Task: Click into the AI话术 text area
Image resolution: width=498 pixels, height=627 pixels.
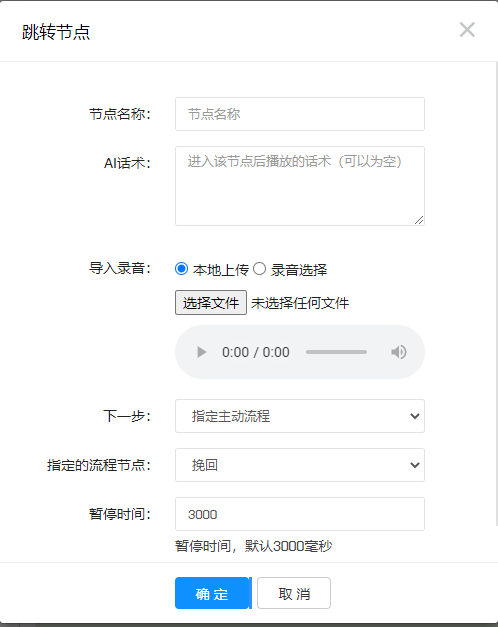Action: pos(300,186)
